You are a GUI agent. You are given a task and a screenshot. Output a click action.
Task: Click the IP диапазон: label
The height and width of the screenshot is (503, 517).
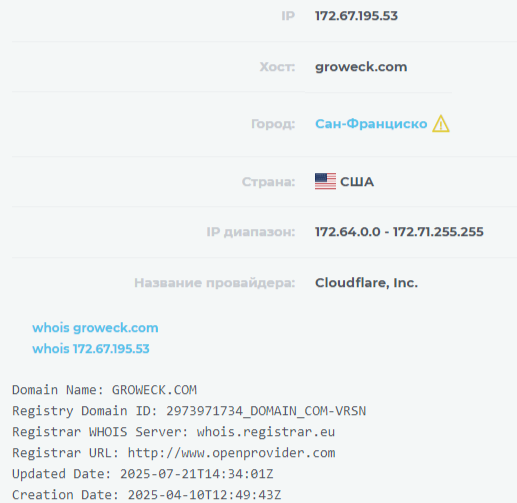click(251, 232)
